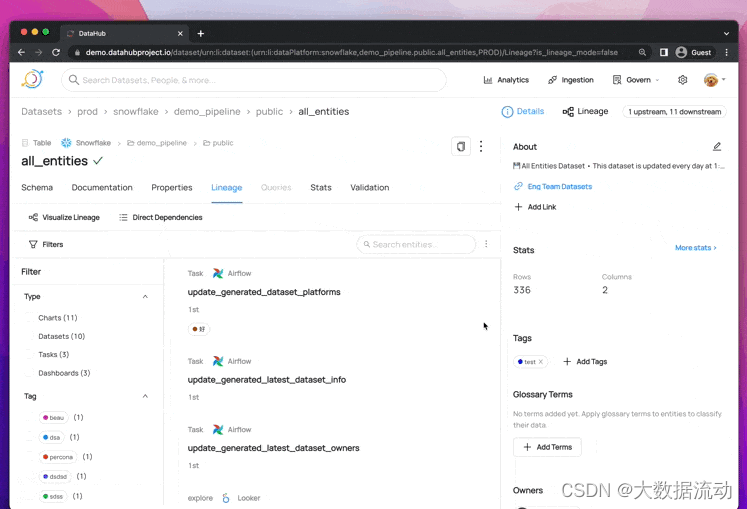Focus the Search Datasets, People field
Viewport: 747px width, 509px height.
(x=253, y=80)
